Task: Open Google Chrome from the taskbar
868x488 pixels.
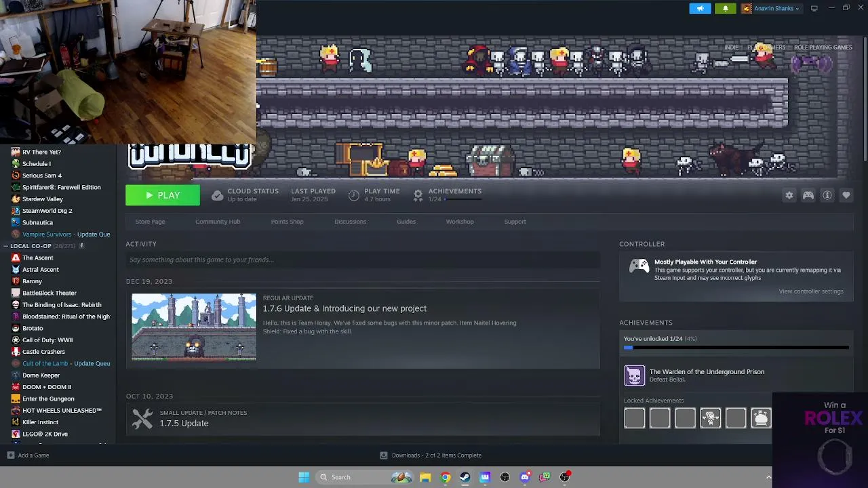Action: pos(445,477)
